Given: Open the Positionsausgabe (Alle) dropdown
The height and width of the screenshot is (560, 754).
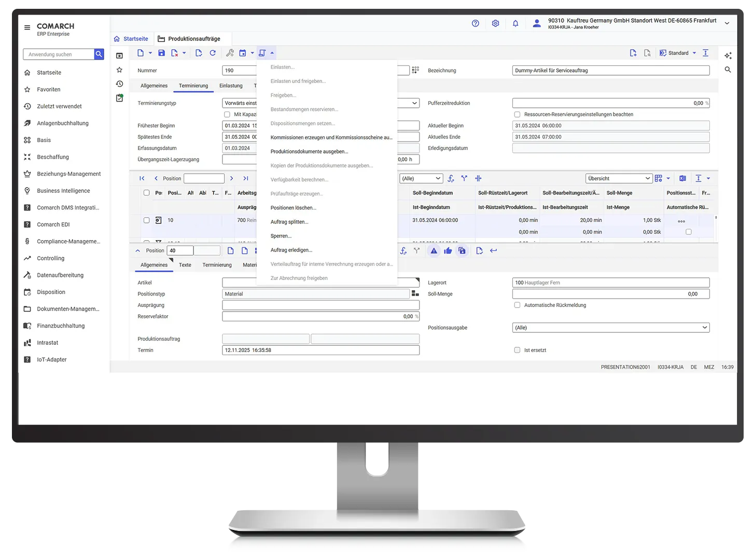Looking at the screenshot, I should 610,328.
